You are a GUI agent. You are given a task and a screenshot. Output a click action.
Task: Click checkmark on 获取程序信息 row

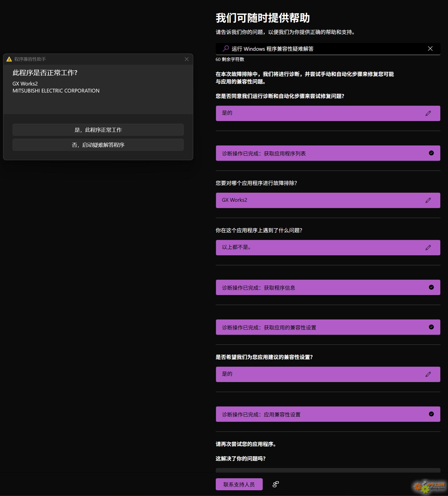pos(431,287)
